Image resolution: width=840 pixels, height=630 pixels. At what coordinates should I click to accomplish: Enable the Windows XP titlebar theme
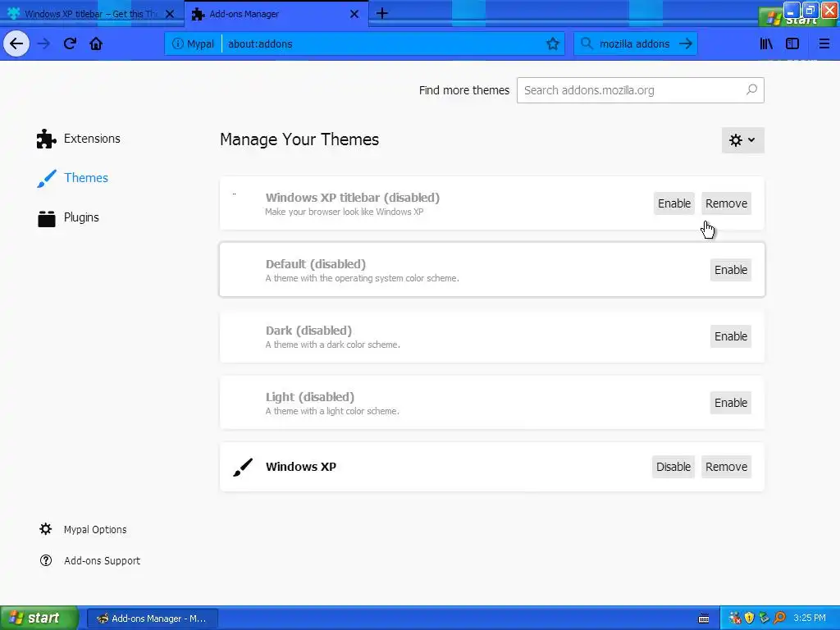674,203
